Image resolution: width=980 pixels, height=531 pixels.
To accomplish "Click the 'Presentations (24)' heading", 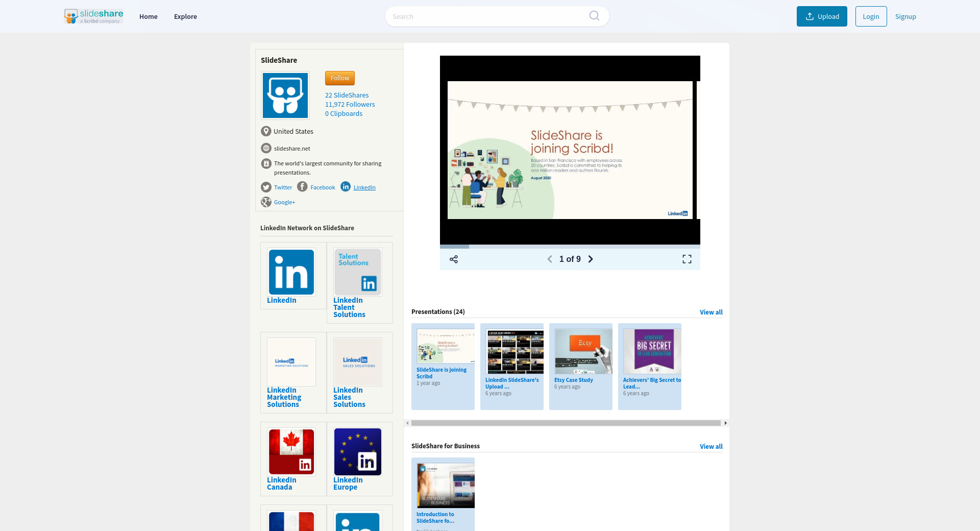I will pos(438,312).
